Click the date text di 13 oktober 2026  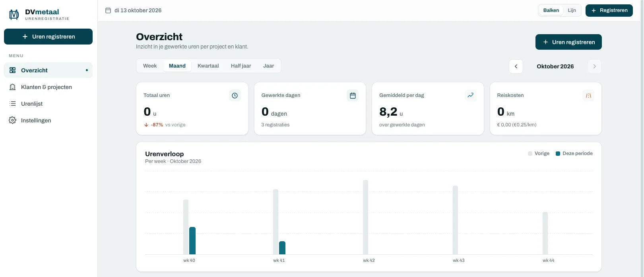pyautogui.click(x=138, y=10)
